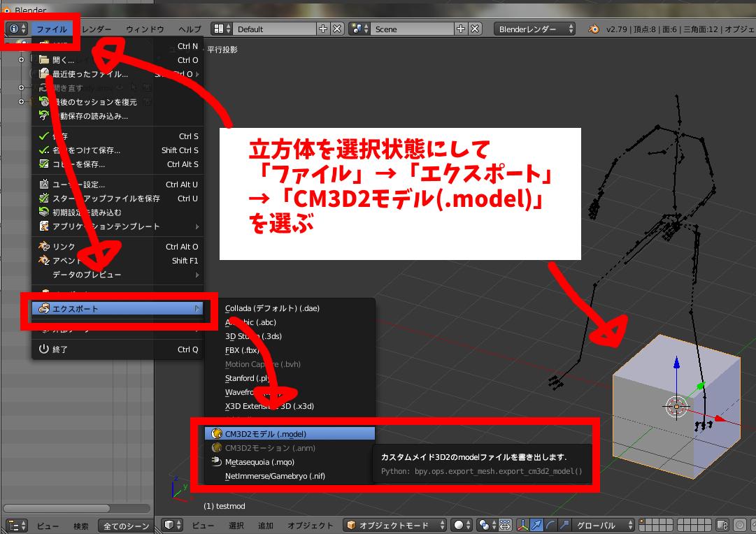Viewport: 756px width, 534px height.
Task: Choose コピーを保存...
Action: tap(117, 164)
